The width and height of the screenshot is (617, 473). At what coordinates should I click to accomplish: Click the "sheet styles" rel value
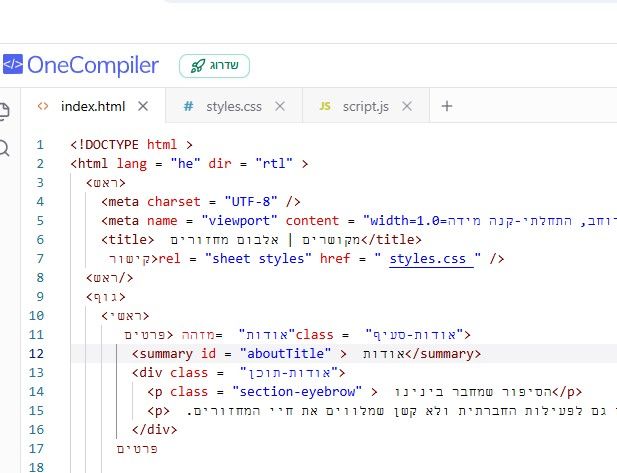[x=258, y=259]
